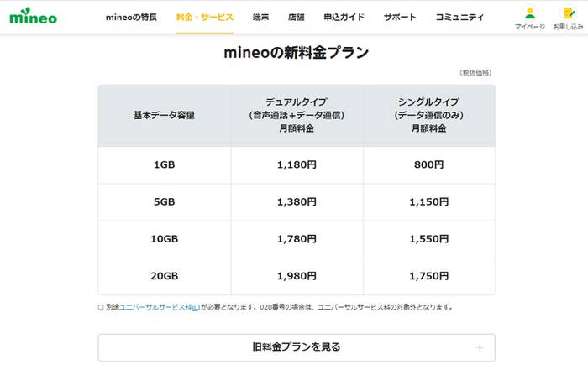This screenshot has width=588, height=375.
Task: Click the 800円 price cell
Action: [x=429, y=164]
